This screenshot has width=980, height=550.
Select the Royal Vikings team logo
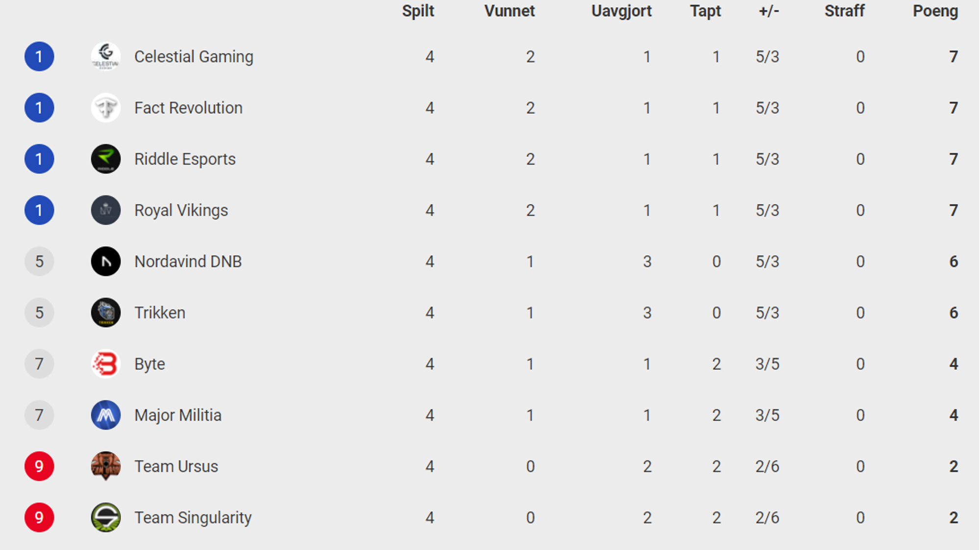[106, 210]
